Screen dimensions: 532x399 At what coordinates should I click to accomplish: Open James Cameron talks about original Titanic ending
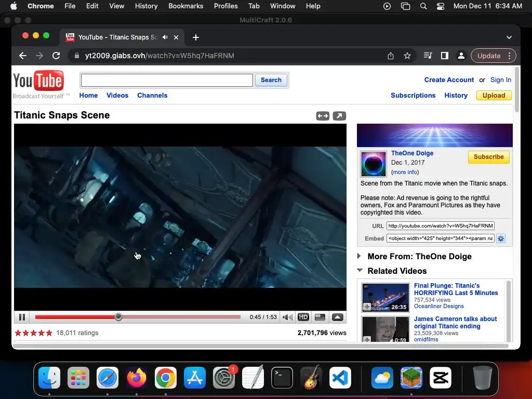pyautogui.click(x=455, y=322)
